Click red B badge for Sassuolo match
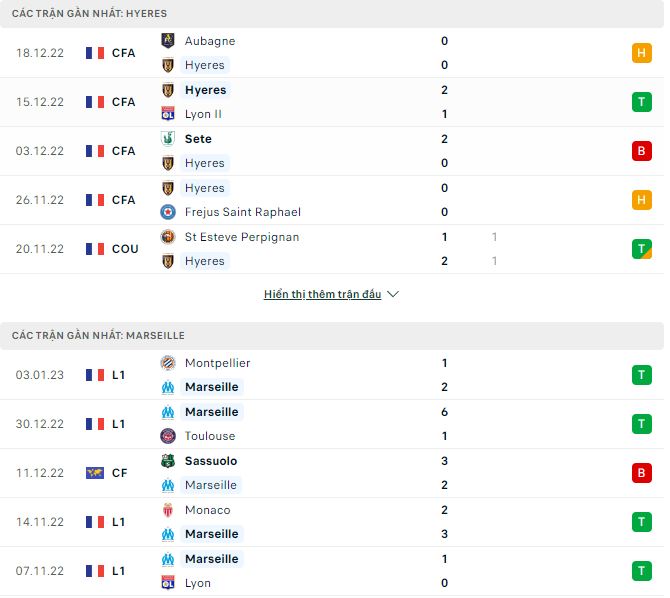The height and width of the screenshot is (598, 670). tap(641, 473)
